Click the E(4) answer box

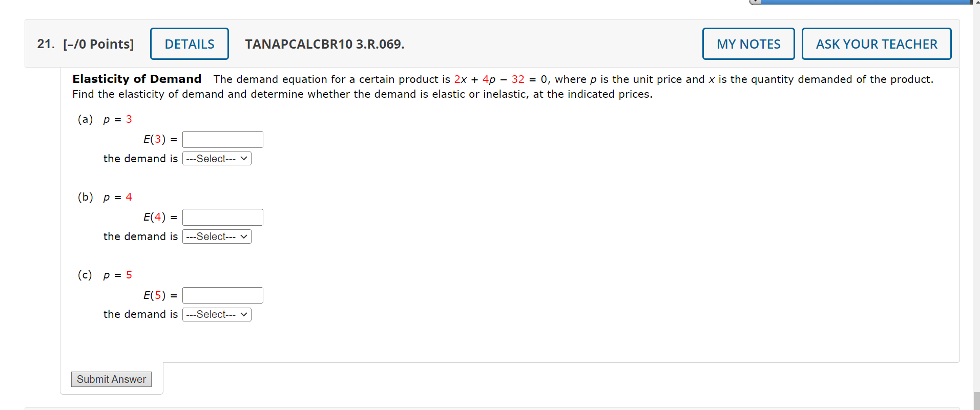[x=222, y=217]
